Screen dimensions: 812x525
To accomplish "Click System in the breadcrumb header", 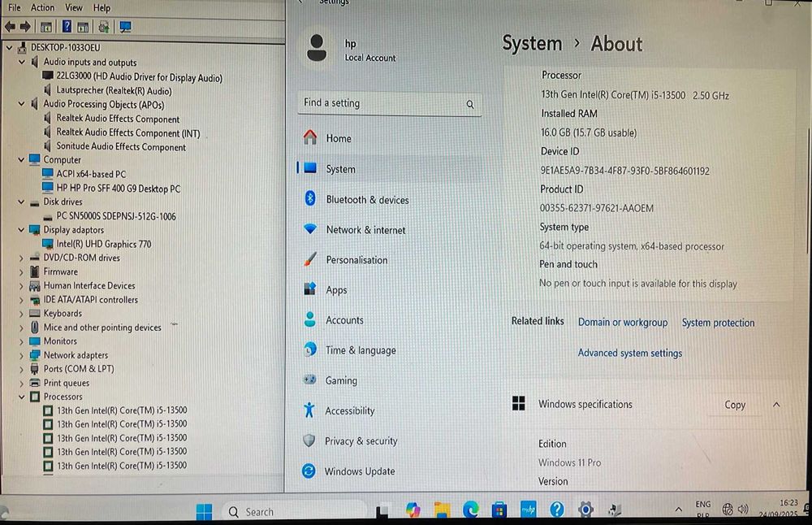I will (533, 44).
